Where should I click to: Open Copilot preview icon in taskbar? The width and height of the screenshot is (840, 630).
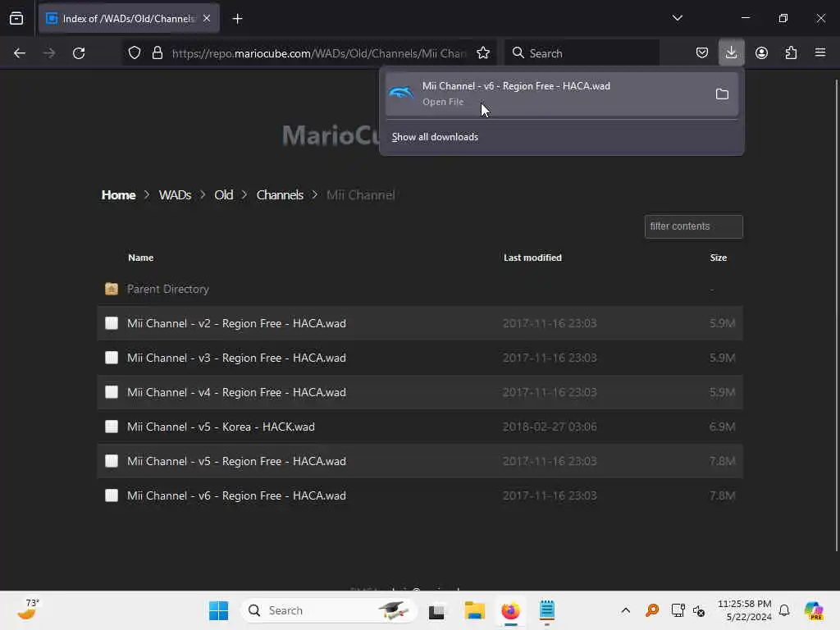pos(814,610)
